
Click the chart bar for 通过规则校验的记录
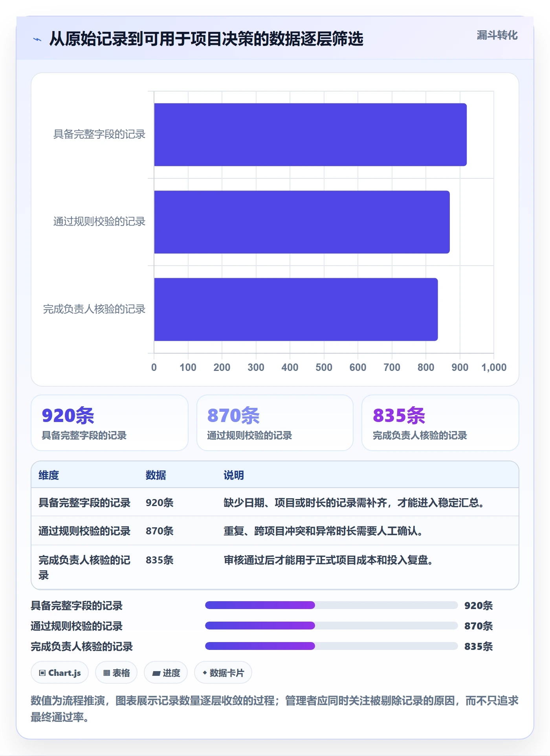point(302,222)
